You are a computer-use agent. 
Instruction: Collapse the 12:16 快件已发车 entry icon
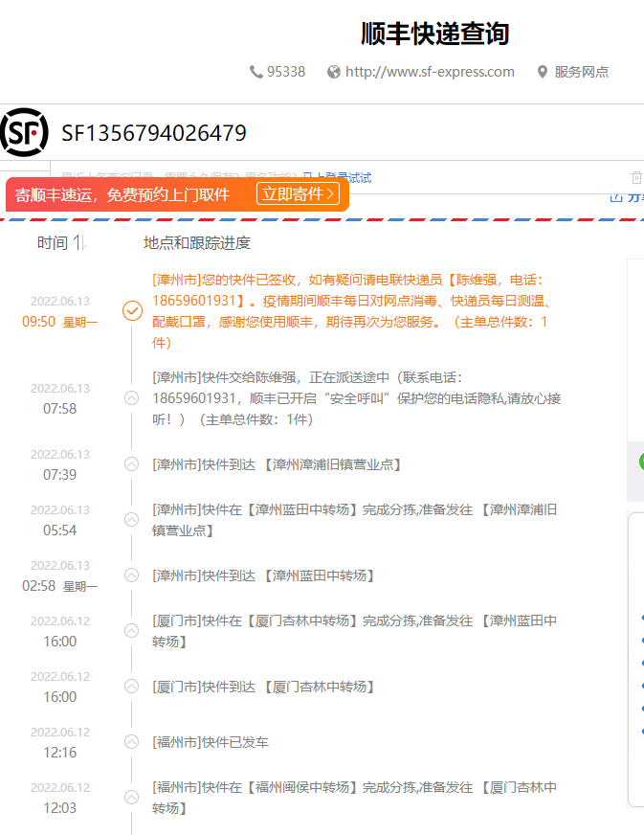pyautogui.click(x=131, y=742)
